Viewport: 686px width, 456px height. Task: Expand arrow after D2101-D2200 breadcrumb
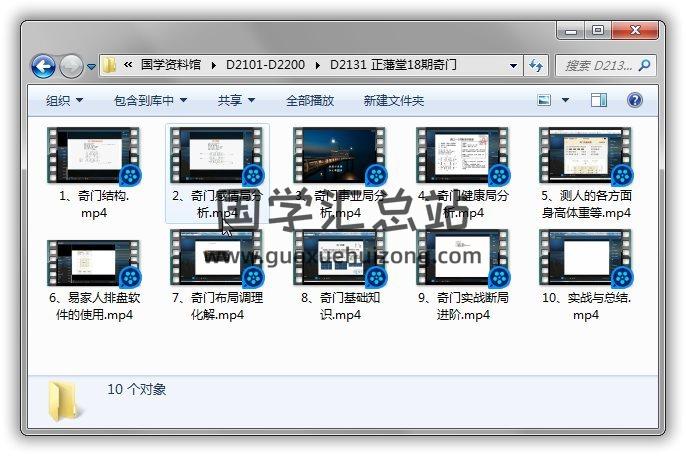[317, 66]
